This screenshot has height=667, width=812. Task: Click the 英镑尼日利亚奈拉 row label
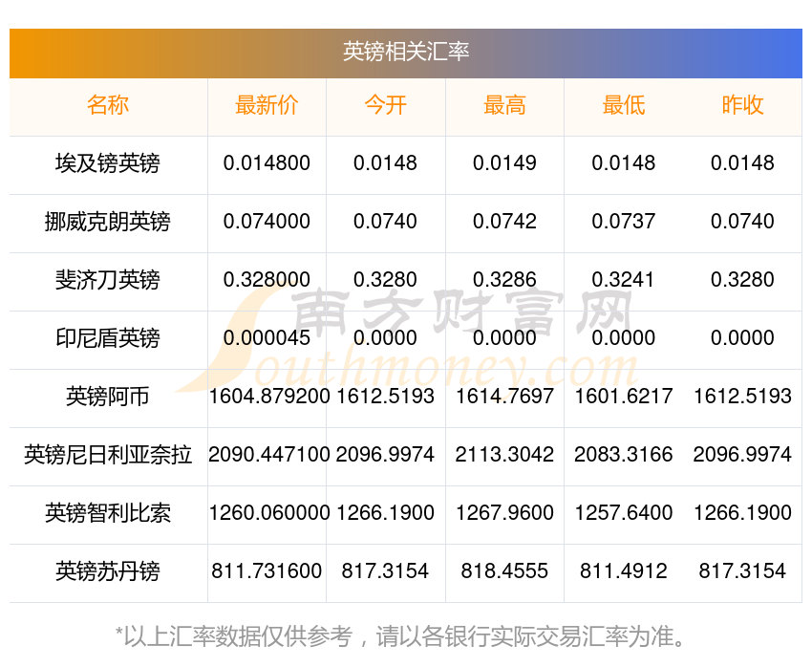coord(108,455)
